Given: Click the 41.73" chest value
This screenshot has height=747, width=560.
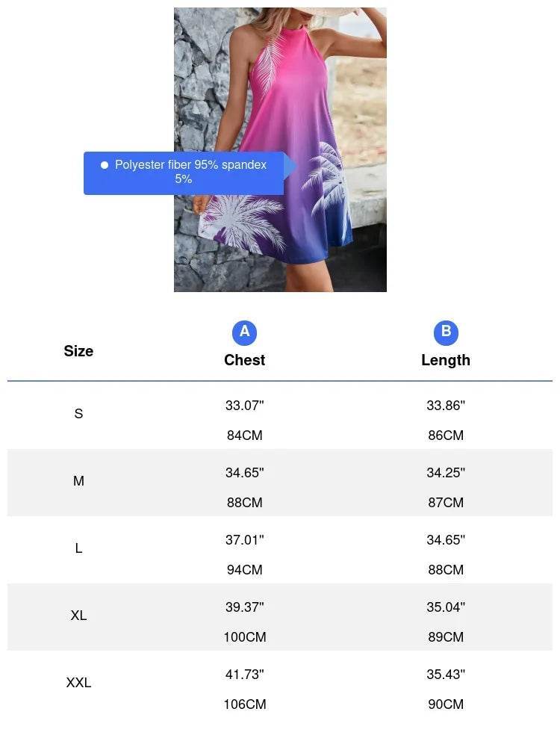Looking at the screenshot, I should coord(244,675).
